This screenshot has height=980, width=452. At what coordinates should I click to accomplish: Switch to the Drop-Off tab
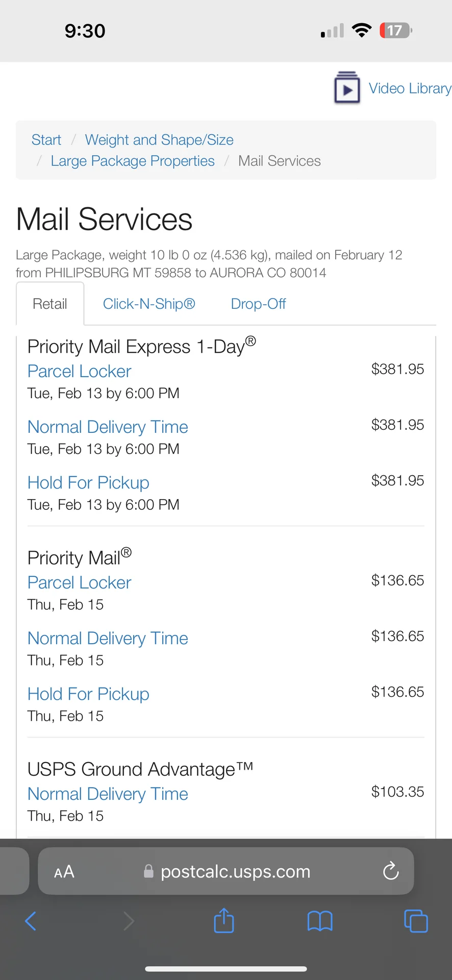(x=258, y=304)
